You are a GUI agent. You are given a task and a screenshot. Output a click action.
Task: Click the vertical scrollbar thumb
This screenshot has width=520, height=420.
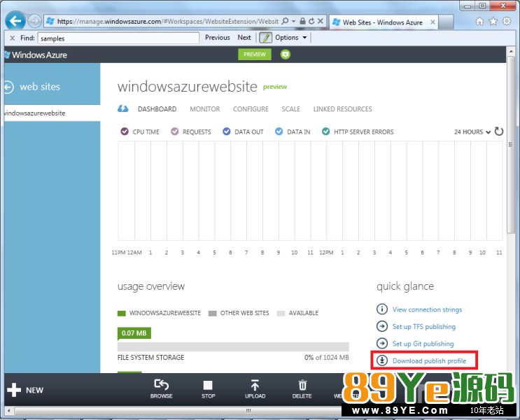click(x=511, y=144)
